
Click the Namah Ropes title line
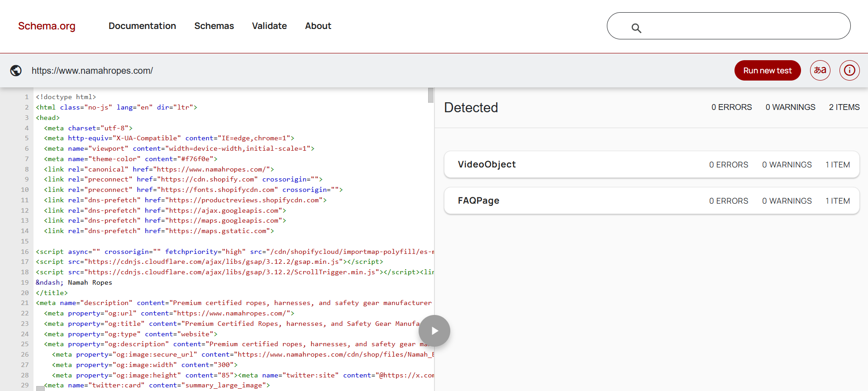coord(74,282)
